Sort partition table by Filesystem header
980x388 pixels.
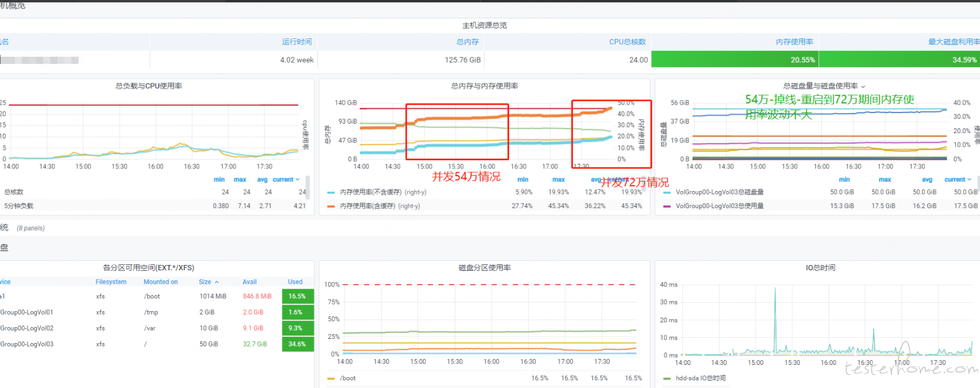[x=111, y=282]
